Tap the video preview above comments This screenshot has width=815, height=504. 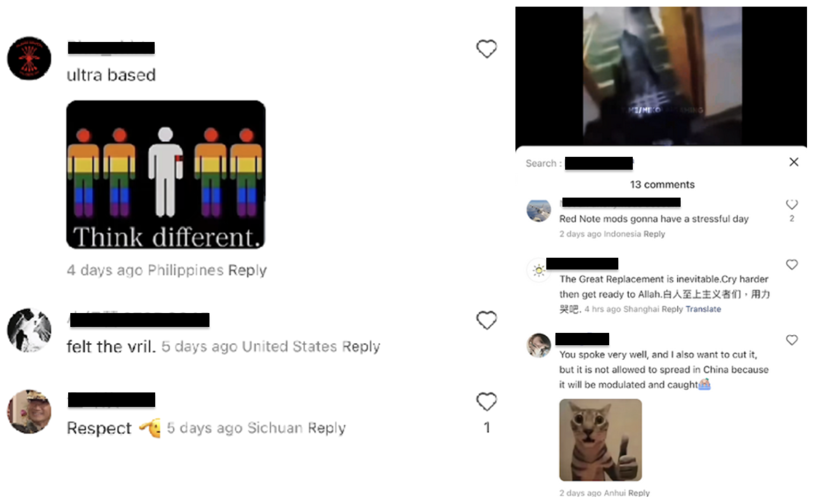tap(661, 76)
